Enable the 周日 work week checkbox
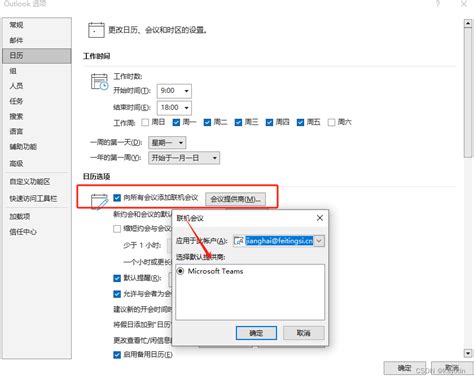Image resolution: width=474 pixels, height=380 pixels. pos(145,122)
